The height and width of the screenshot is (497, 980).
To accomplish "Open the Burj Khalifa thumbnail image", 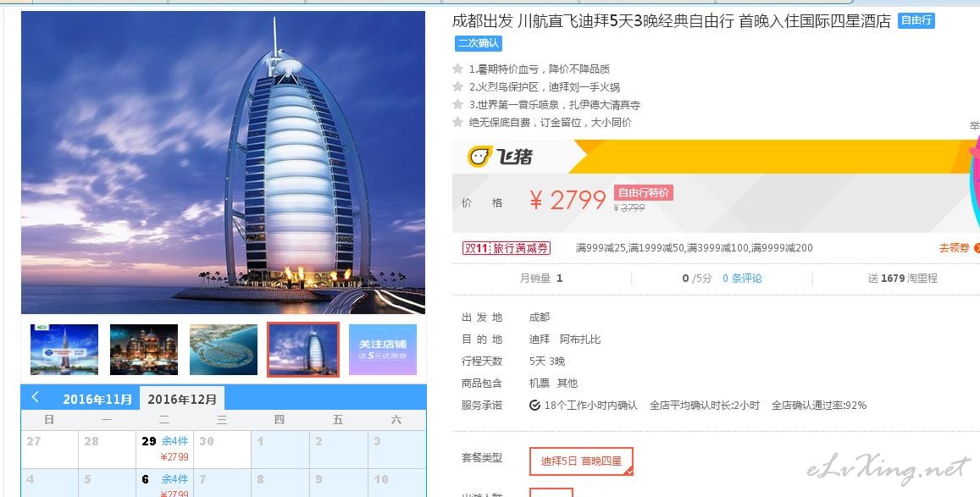I will pyautogui.click(x=64, y=350).
